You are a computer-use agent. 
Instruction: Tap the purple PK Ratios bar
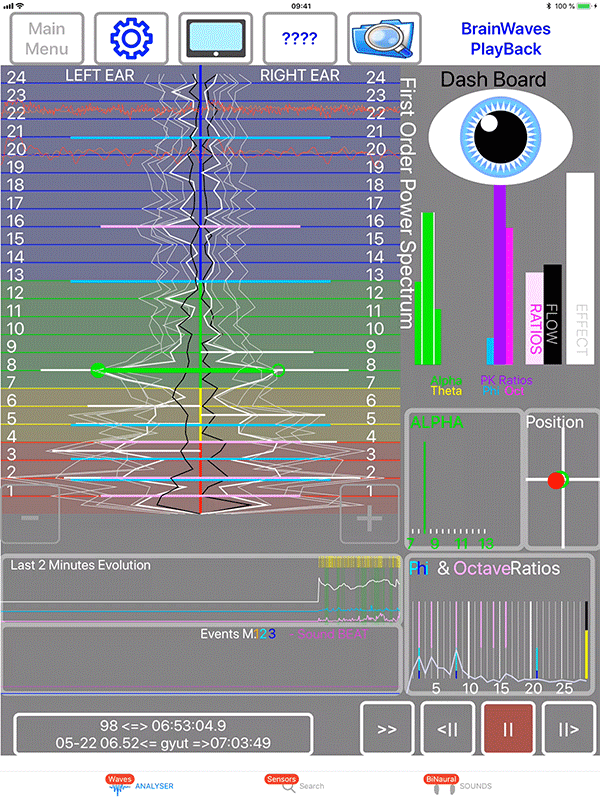pyautogui.click(x=499, y=274)
